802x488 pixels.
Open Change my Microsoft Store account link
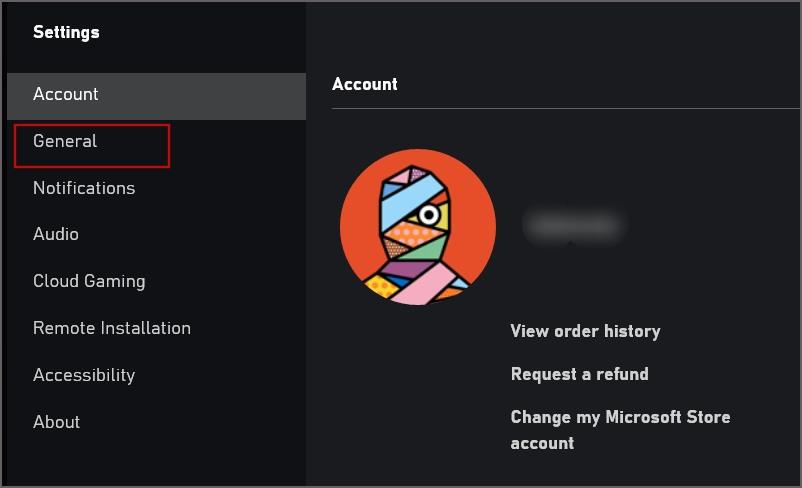click(x=620, y=430)
